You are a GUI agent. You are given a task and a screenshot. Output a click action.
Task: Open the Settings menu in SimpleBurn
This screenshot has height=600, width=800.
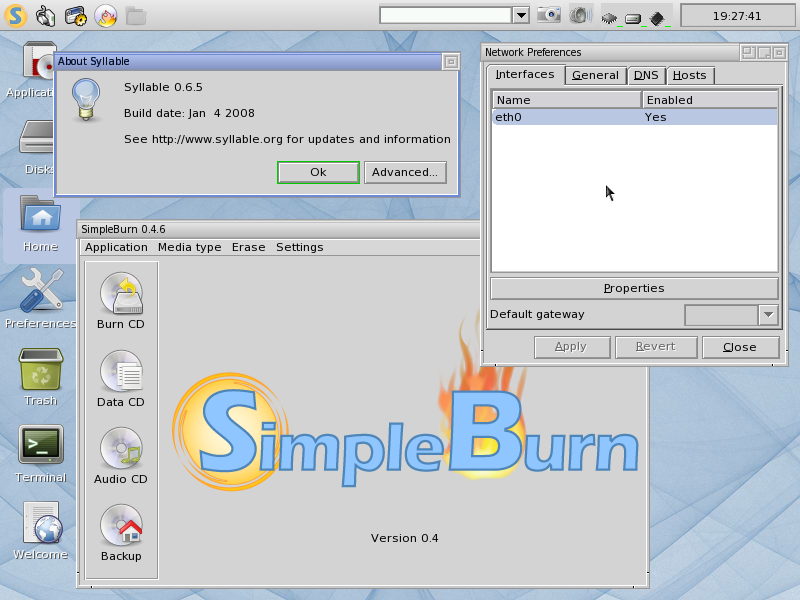point(299,247)
